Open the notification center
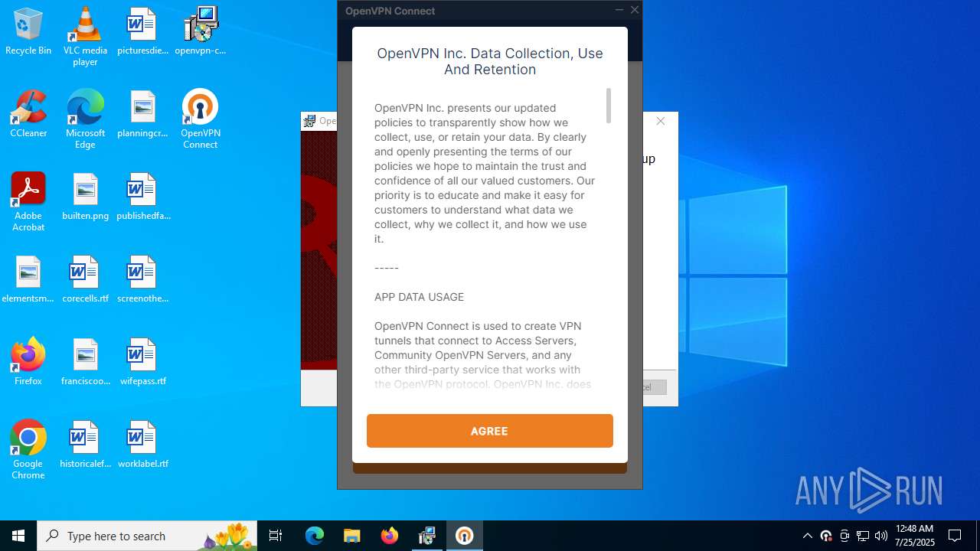This screenshot has width=980, height=551. 955,536
